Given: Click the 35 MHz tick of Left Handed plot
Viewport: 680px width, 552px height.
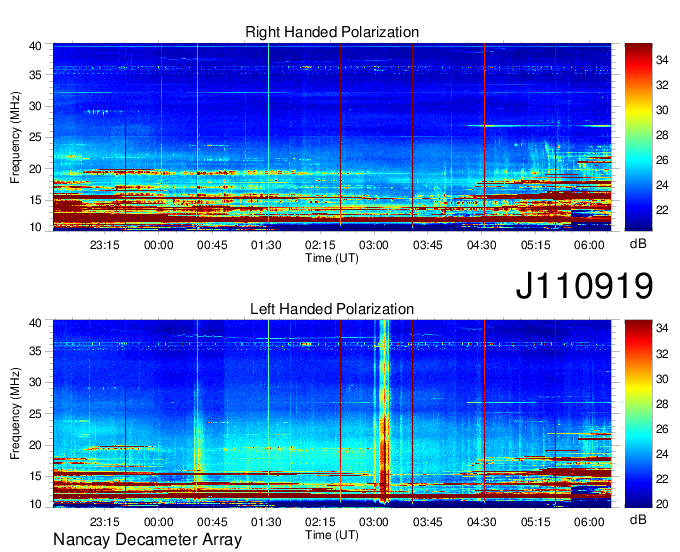Looking at the screenshot, I should click(x=35, y=351).
